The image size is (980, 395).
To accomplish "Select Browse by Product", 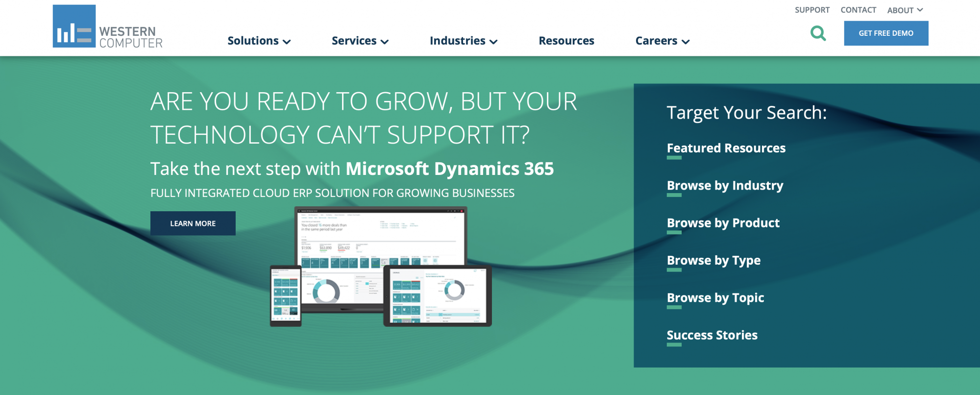I will point(723,223).
